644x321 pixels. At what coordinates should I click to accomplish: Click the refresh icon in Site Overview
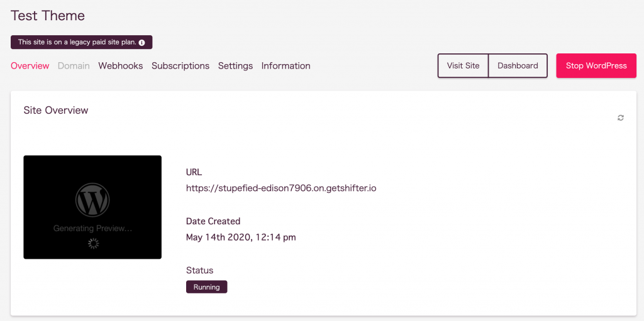coord(621,118)
